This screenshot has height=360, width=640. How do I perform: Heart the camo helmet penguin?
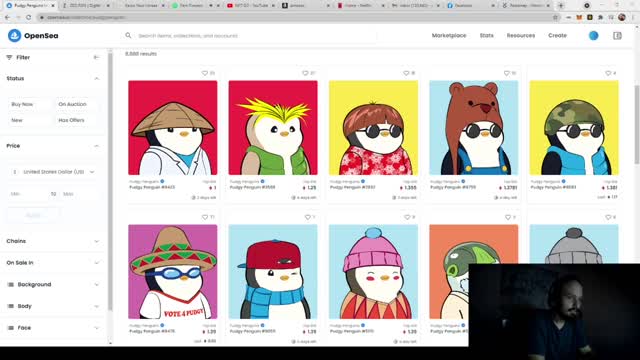[608, 73]
